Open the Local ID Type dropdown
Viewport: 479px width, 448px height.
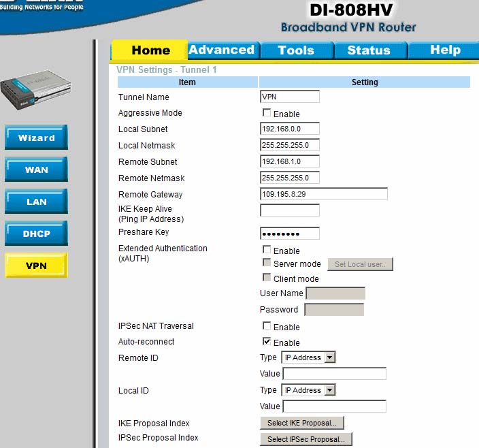pos(308,390)
